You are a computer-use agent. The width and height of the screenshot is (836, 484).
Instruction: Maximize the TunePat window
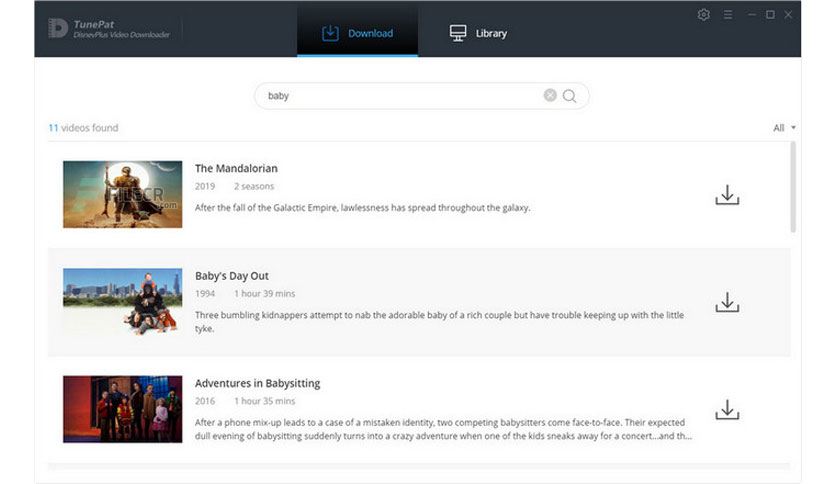tap(770, 15)
